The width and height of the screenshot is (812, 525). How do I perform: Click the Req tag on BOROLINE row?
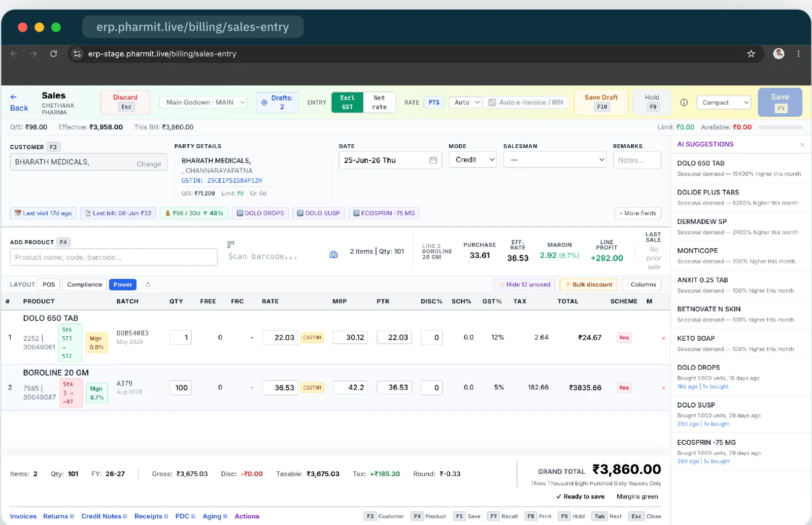coord(624,388)
